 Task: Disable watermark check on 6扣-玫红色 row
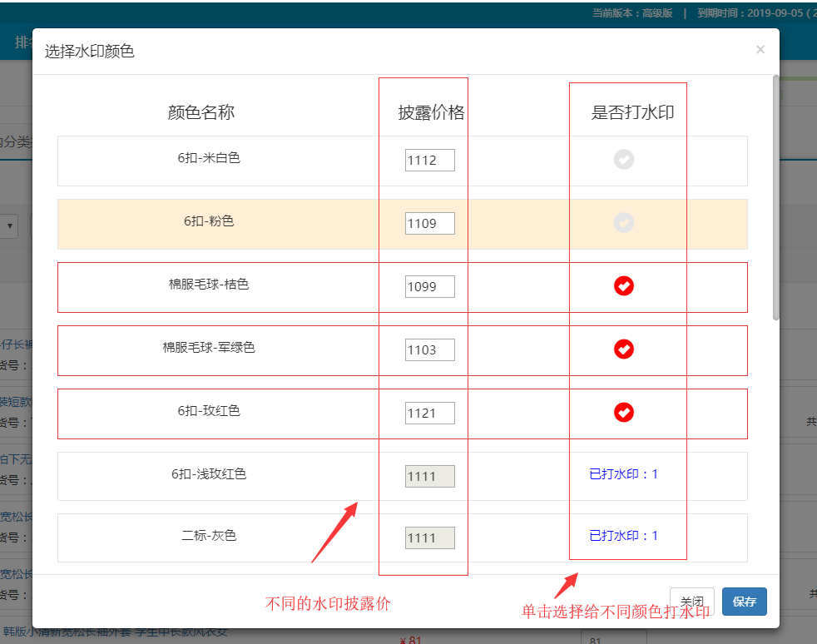point(624,413)
